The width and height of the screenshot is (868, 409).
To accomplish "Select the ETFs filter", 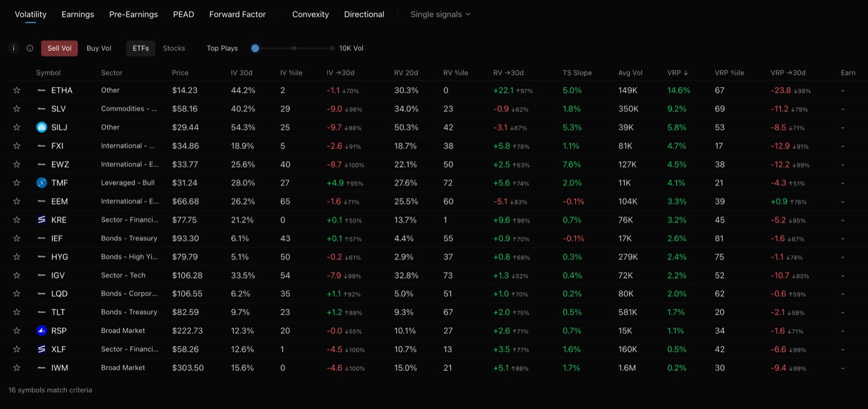I will point(141,49).
